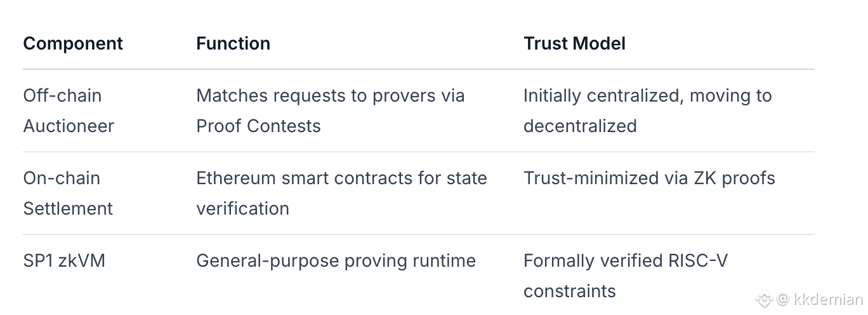Viewport: 868px width, 315px height.
Task: Click the word "Auctioneer"
Action: tap(69, 126)
